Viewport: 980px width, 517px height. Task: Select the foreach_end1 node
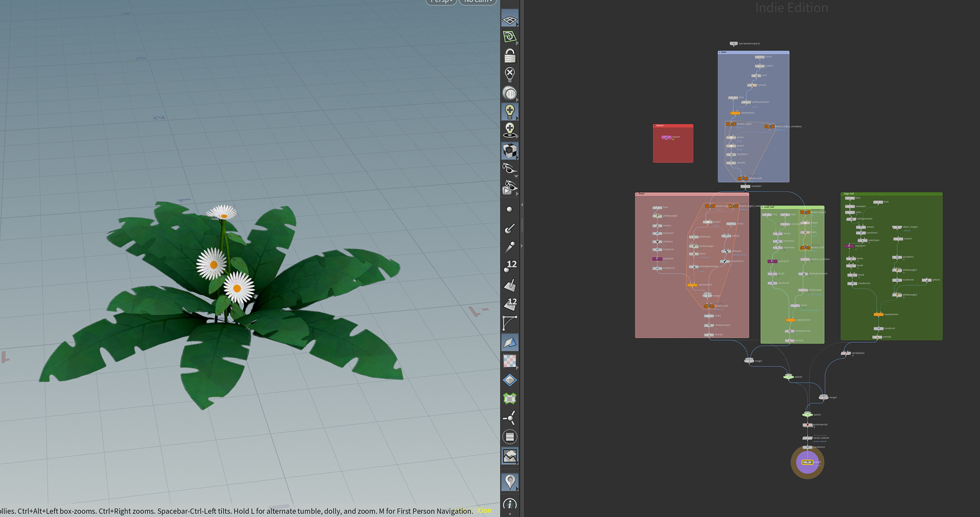tap(743, 178)
